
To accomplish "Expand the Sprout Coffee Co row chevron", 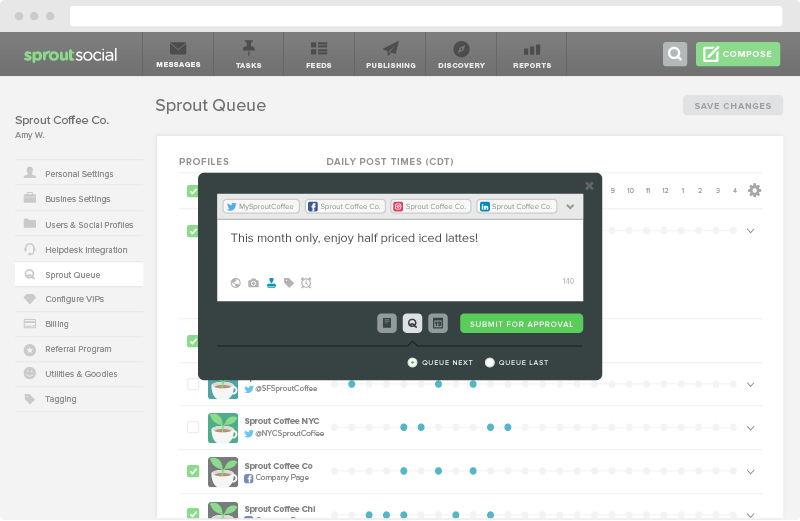I will (x=751, y=472).
